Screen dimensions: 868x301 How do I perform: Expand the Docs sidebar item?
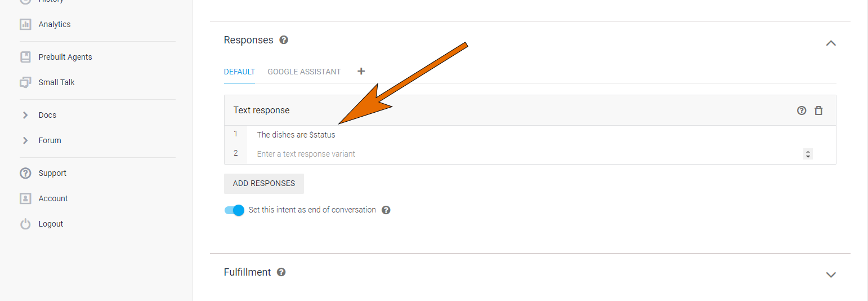(x=25, y=115)
